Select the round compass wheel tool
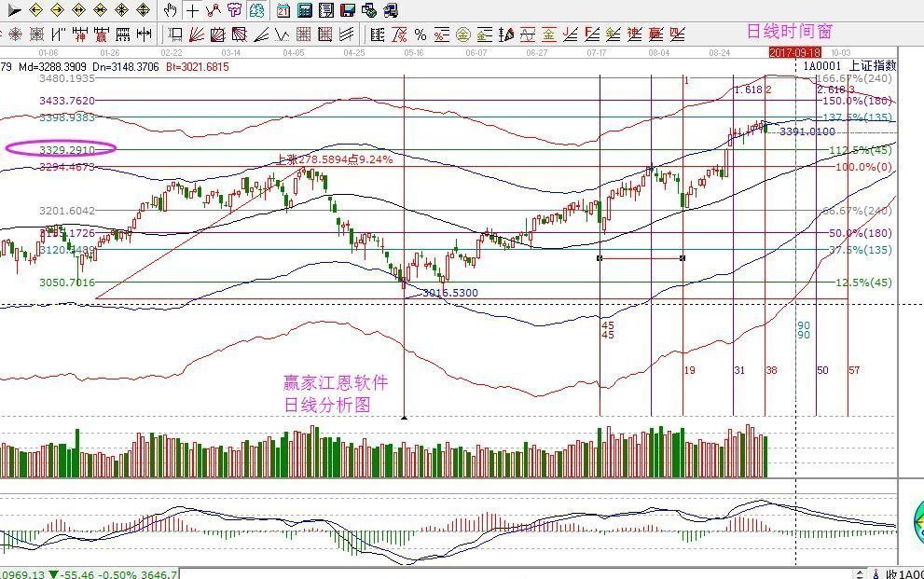924x579 pixels. pyautogui.click(x=15, y=34)
